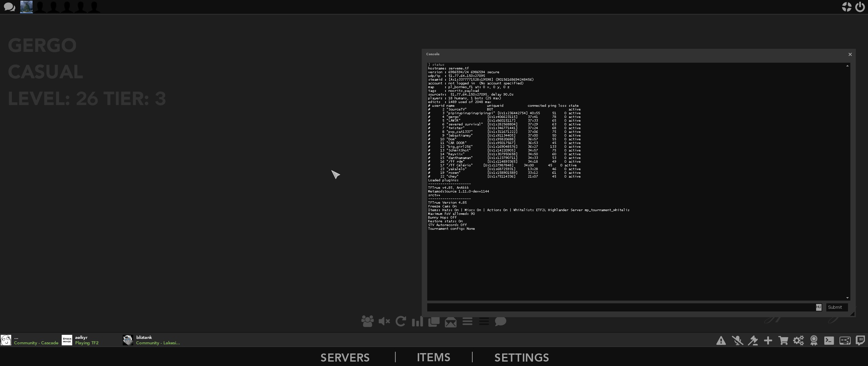Open the gears advanced options icon

[x=798, y=341]
